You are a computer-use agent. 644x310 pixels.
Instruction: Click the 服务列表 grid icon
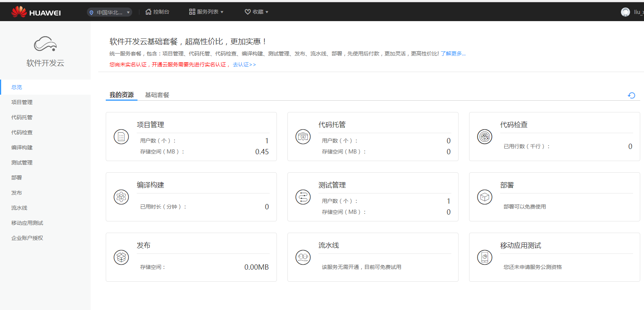tap(192, 12)
